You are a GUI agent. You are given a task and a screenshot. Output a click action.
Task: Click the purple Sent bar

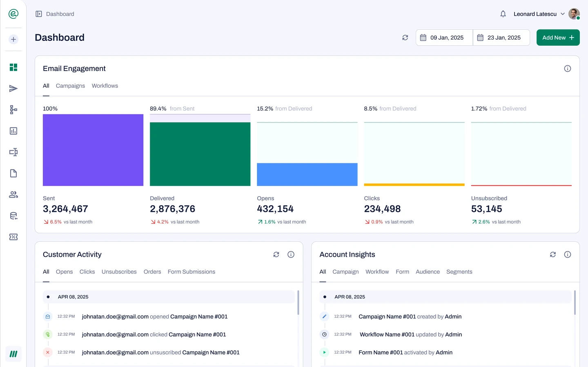[93, 150]
